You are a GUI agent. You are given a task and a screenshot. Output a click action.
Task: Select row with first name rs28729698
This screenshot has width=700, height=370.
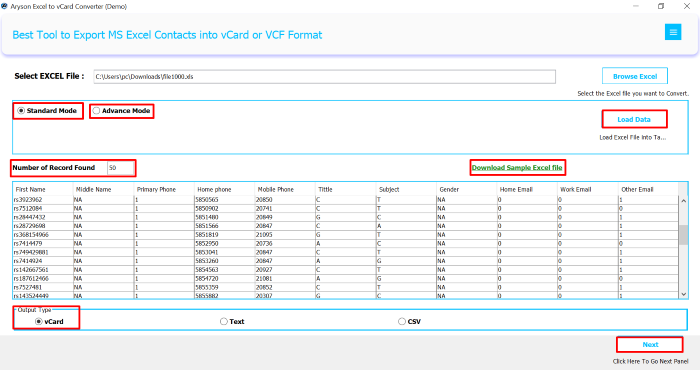tap(346, 226)
